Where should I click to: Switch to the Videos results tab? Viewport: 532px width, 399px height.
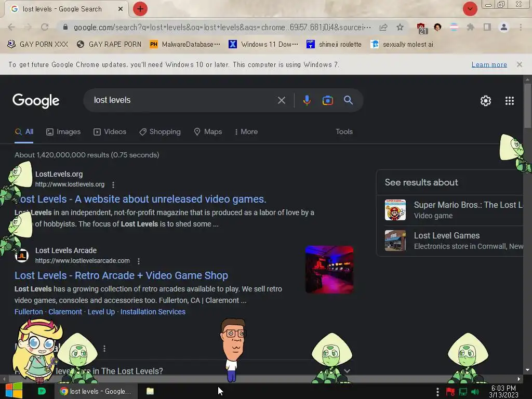(x=110, y=131)
